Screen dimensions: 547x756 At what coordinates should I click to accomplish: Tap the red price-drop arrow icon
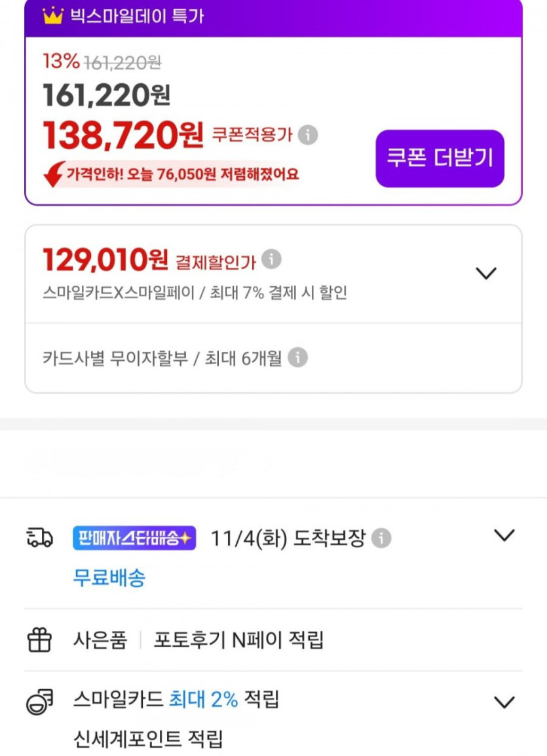(x=54, y=175)
